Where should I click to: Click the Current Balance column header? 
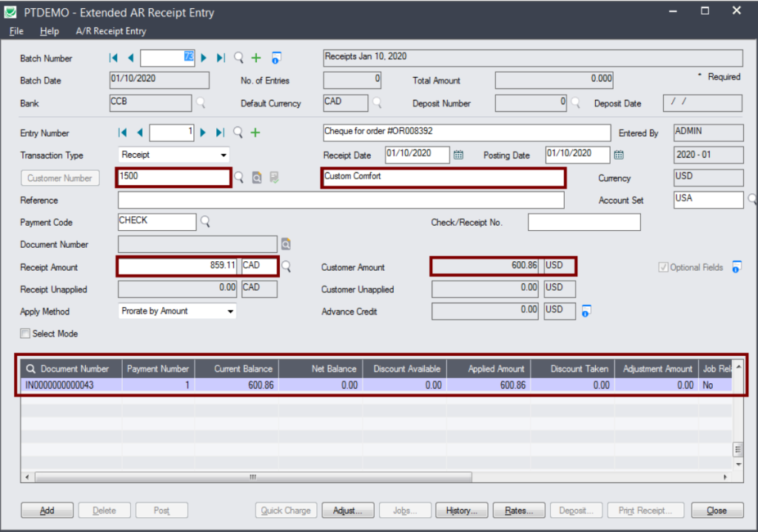tap(236, 368)
